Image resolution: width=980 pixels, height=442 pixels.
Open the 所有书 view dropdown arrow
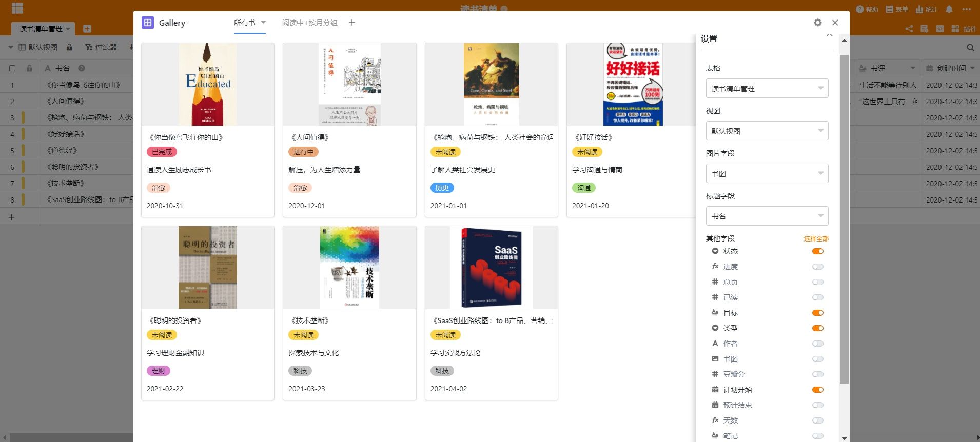[x=263, y=22]
